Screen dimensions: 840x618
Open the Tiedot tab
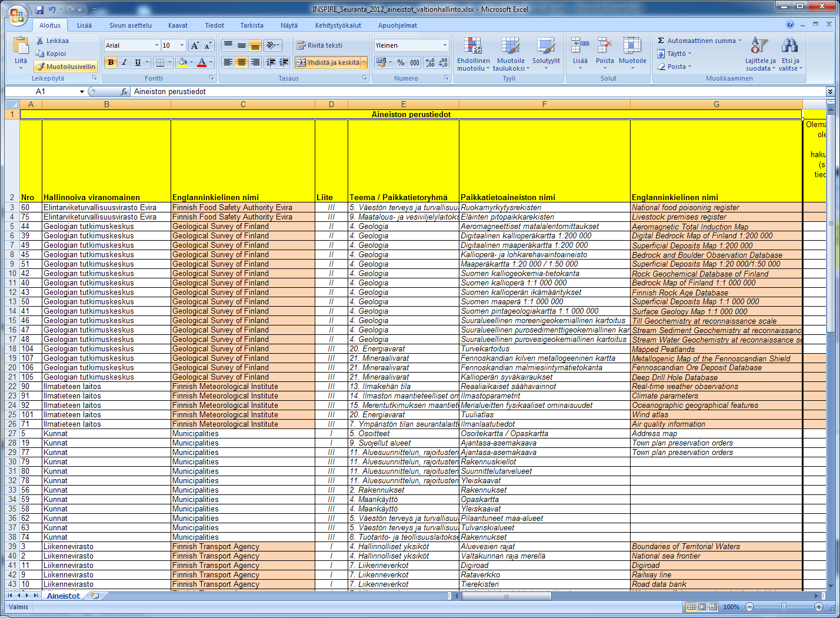coord(214,25)
